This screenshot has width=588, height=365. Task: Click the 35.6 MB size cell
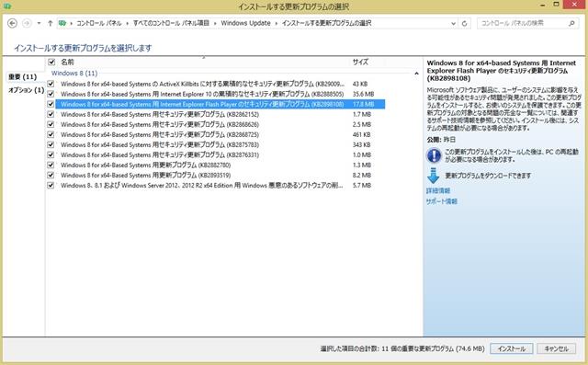coord(363,94)
